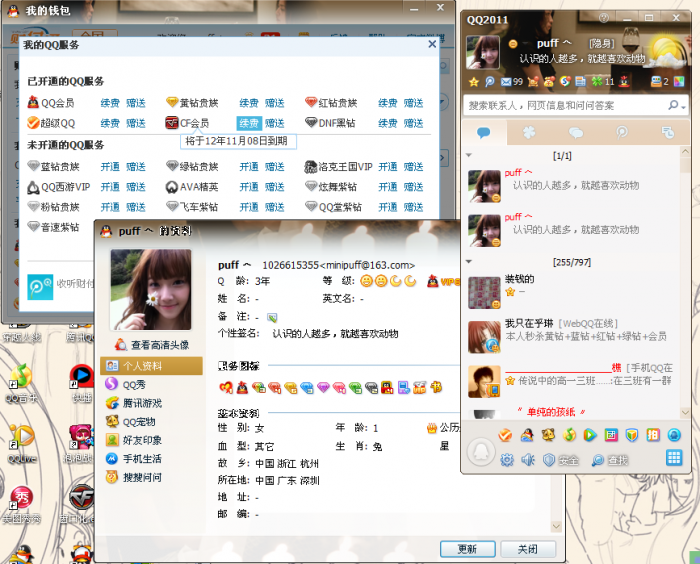Screen dimensions: 700x564
Task: Select QQ宠物 in profile sidebar
Action: (x=151, y=422)
